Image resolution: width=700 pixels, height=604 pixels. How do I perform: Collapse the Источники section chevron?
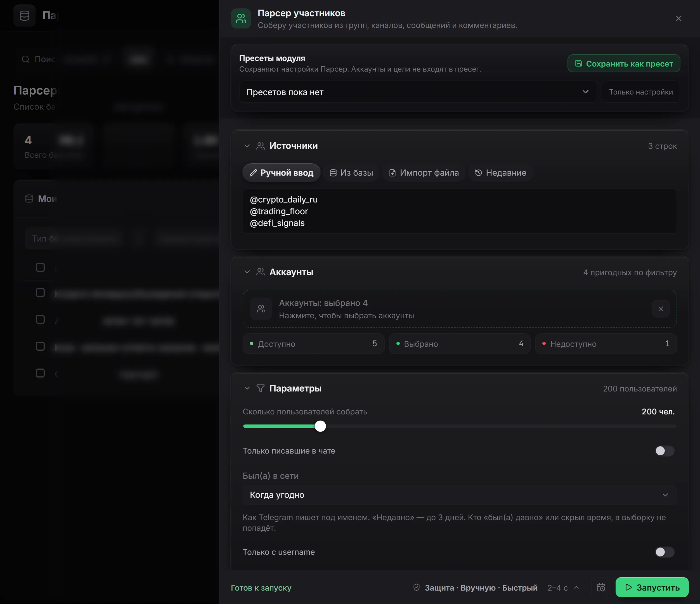click(247, 146)
